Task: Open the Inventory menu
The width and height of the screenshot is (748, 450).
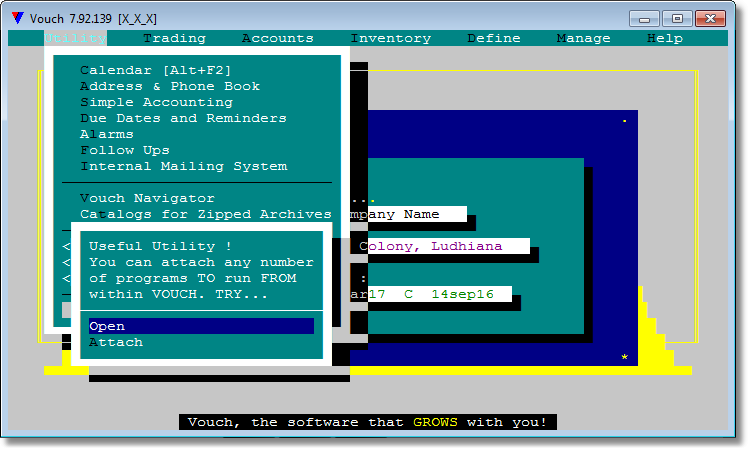Action: click(391, 38)
